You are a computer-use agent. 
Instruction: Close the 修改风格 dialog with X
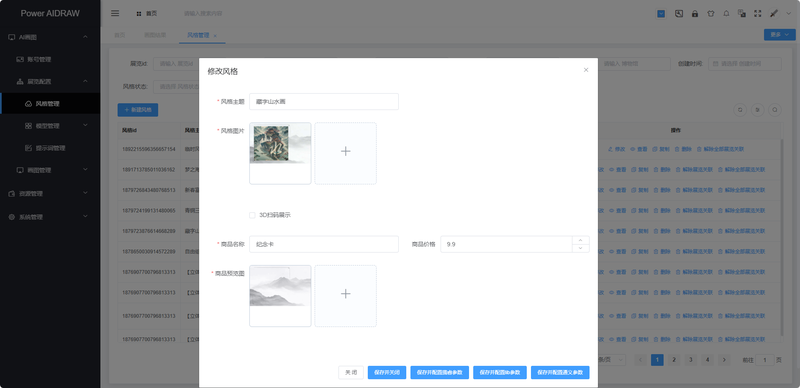coord(586,70)
